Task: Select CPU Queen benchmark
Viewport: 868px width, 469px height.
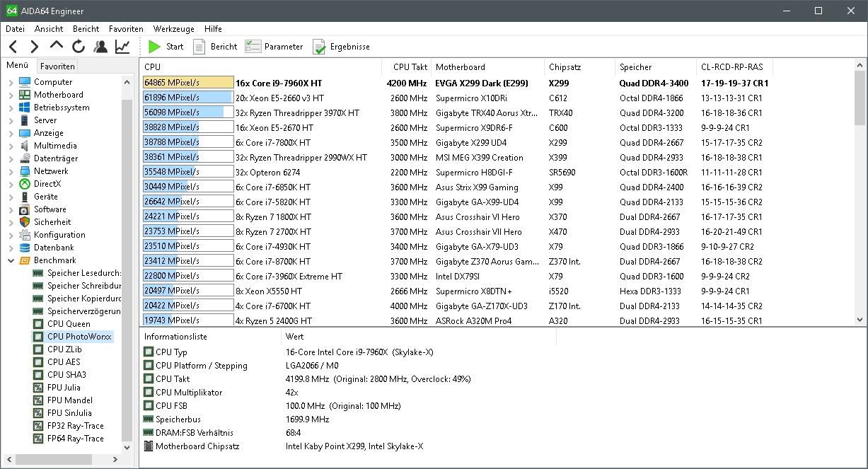Action: [69, 324]
